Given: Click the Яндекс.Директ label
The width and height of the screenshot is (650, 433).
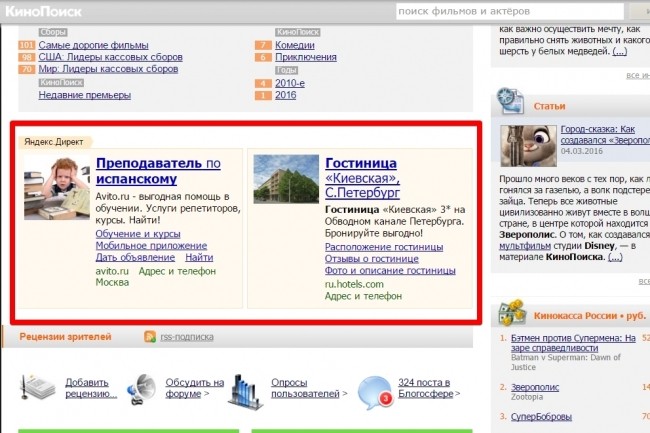Looking at the screenshot, I should pos(53,142).
